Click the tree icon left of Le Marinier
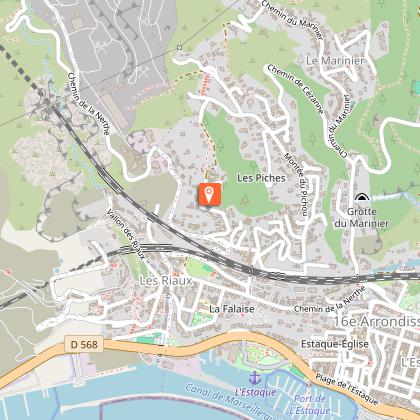This screenshot has height=420, width=420. coord(300,61)
